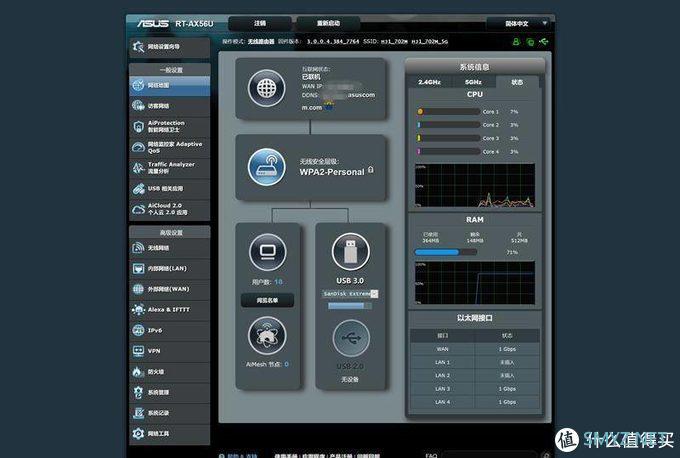Viewport: 680px width, 458px height.
Task: Click the LAN 1 row
Action: (x=475, y=362)
